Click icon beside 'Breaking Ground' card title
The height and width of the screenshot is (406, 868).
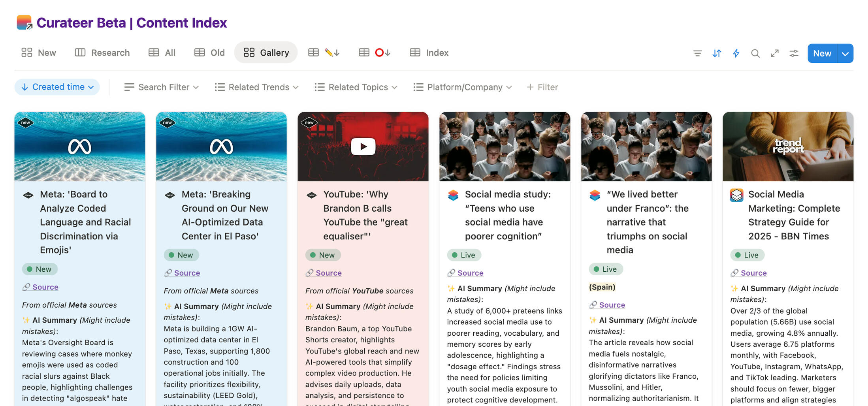point(169,195)
